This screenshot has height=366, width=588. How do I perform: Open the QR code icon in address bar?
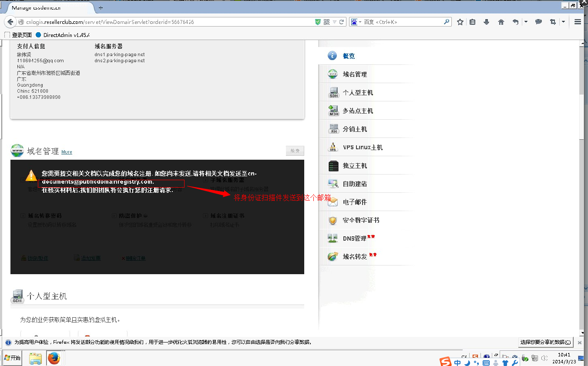[x=326, y=22]
